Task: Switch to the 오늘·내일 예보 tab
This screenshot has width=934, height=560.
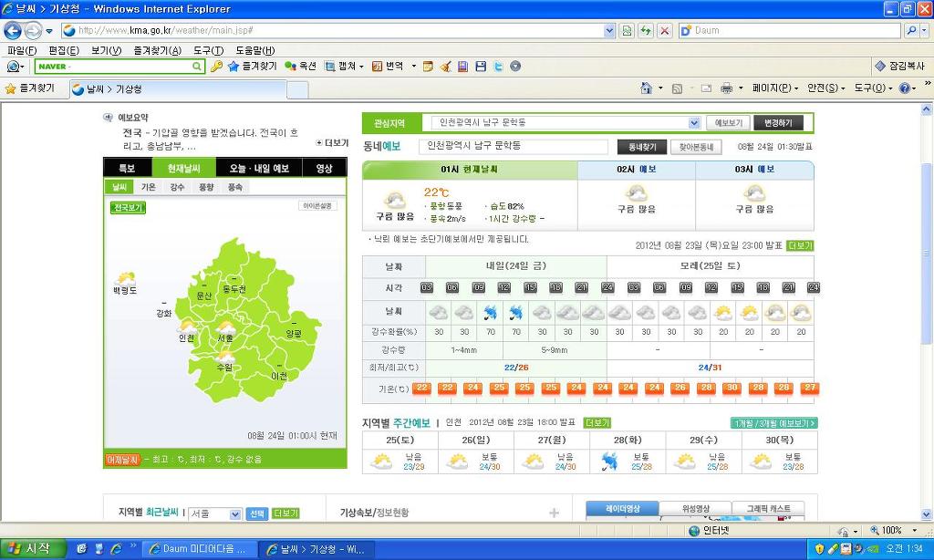Action: (258, 168)
